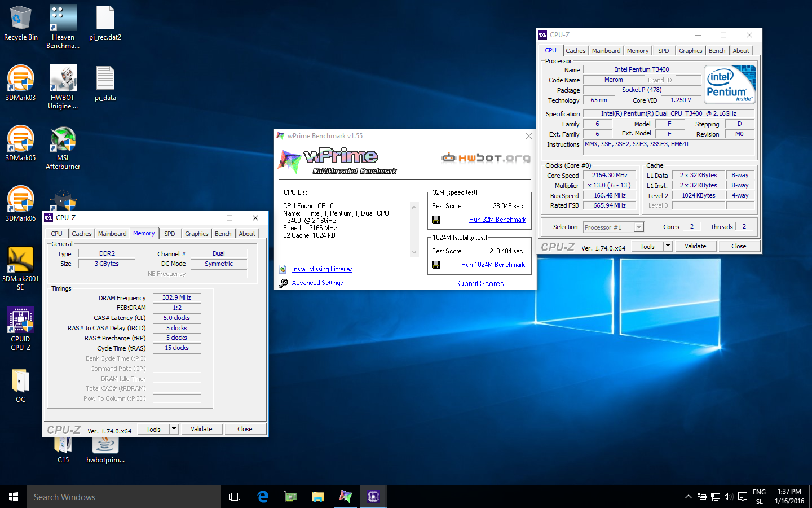The width and height of the screenshot is (812, 508).
Task: Click the ENG SL language indicator
Action: tap(759, 497)
